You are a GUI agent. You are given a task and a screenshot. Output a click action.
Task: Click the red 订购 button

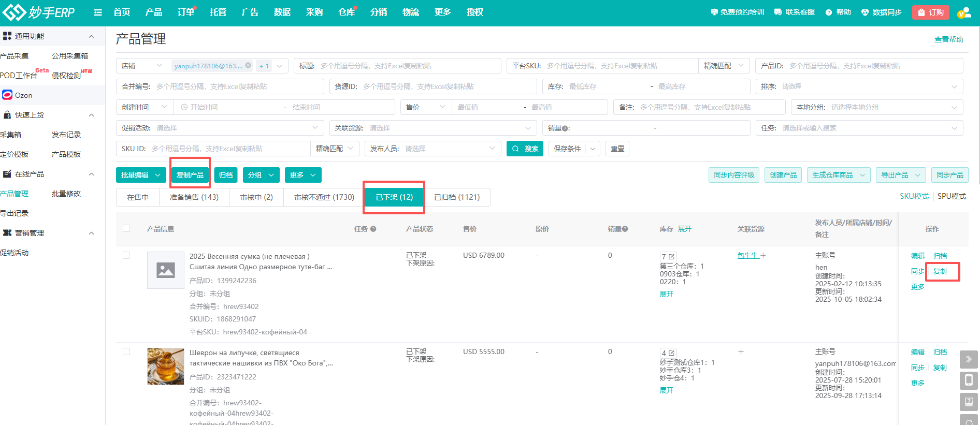930,12
